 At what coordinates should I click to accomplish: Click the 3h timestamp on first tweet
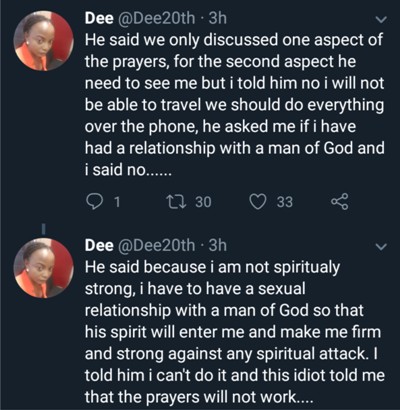click(217, 18)
